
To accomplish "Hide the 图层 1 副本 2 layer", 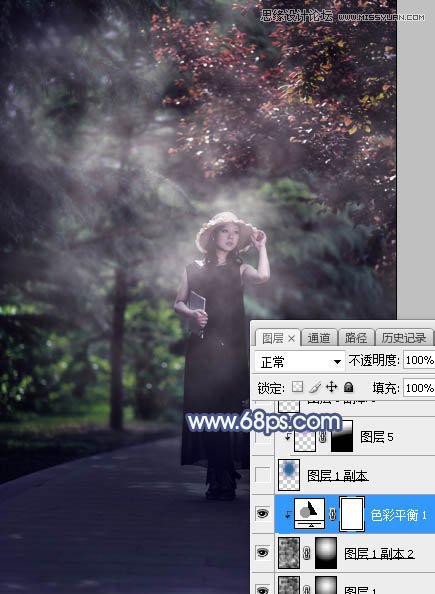I will pyautogui.click(x=263, y=552).
